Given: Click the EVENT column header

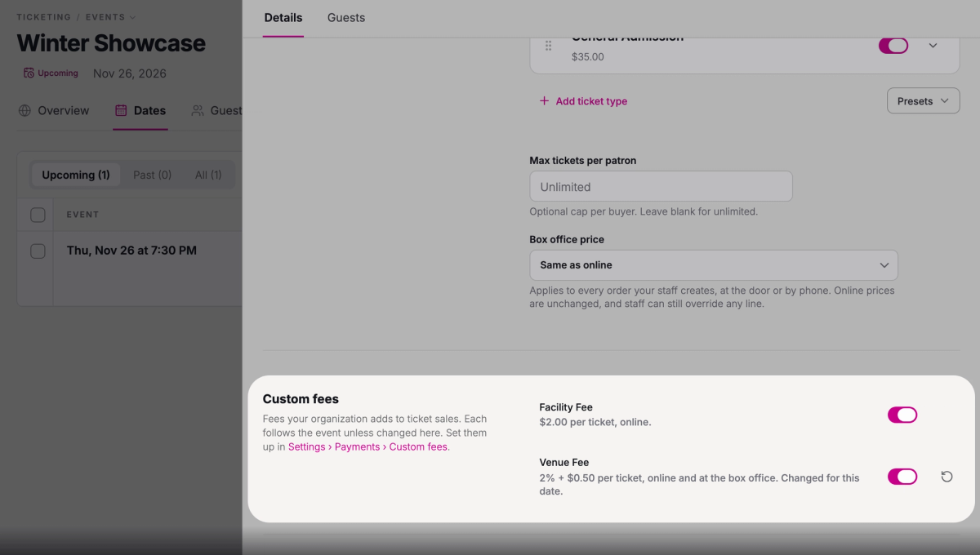Looking at the screenshot, I should [x=82, y=215].
